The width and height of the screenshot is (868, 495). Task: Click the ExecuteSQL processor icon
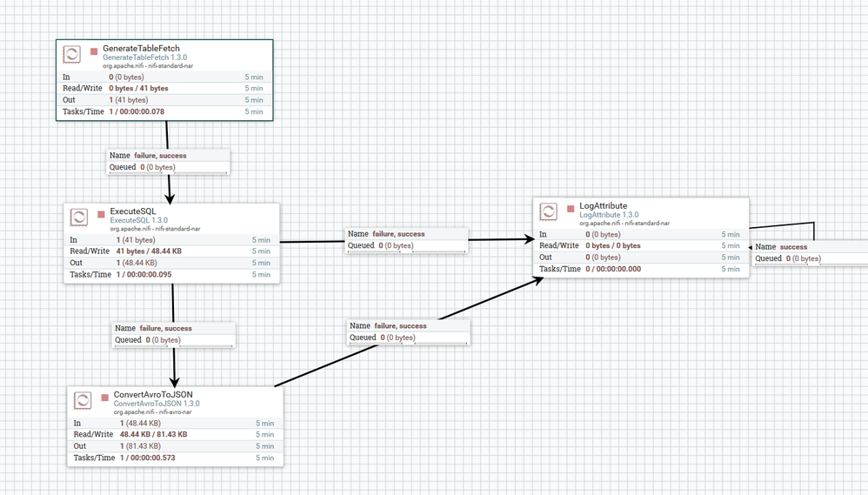pyautogui.click(x=79, y=217)
